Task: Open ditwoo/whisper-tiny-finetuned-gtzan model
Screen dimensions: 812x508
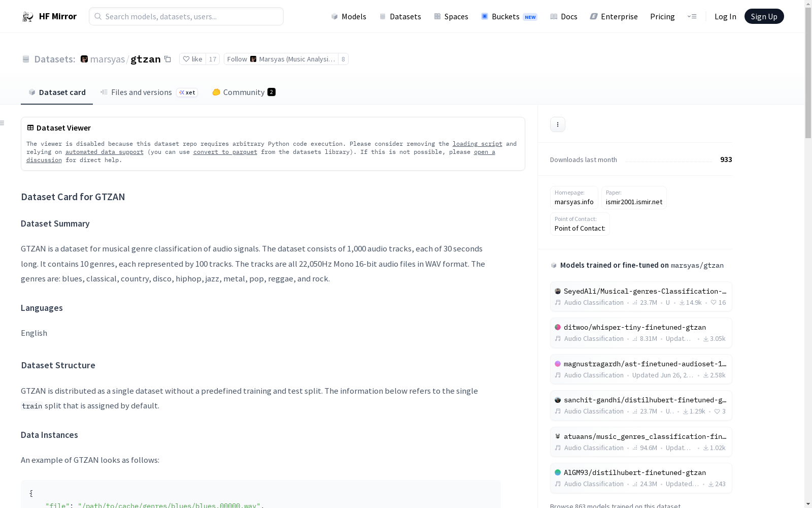Action: 641,333
